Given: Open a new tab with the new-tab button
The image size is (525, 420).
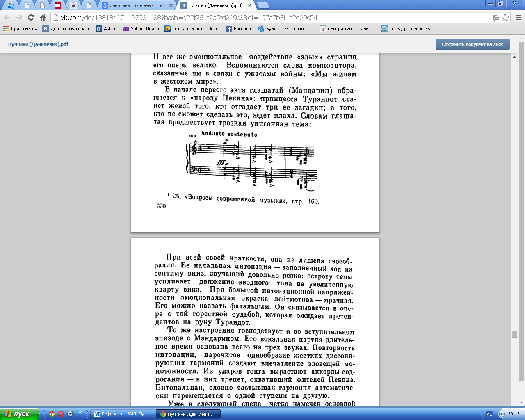Looking at the screenshot, I should pyautogui.click(x=263, y=5).
